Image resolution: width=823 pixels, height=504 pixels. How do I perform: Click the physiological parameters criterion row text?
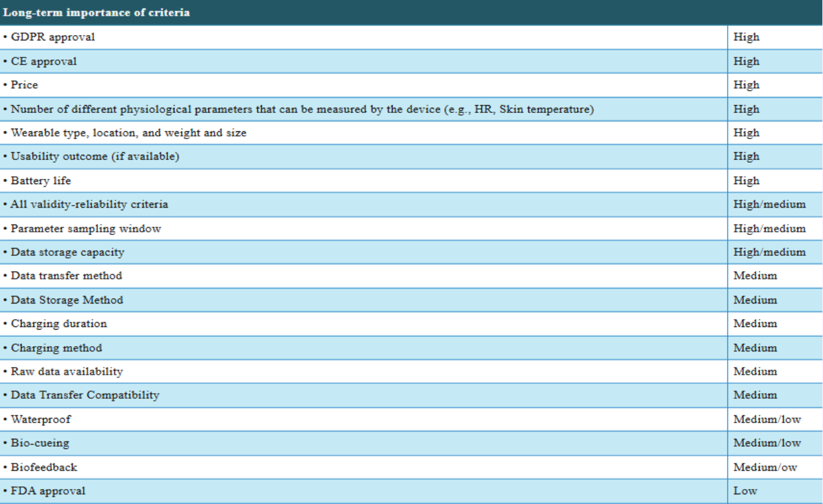(302, 109)
